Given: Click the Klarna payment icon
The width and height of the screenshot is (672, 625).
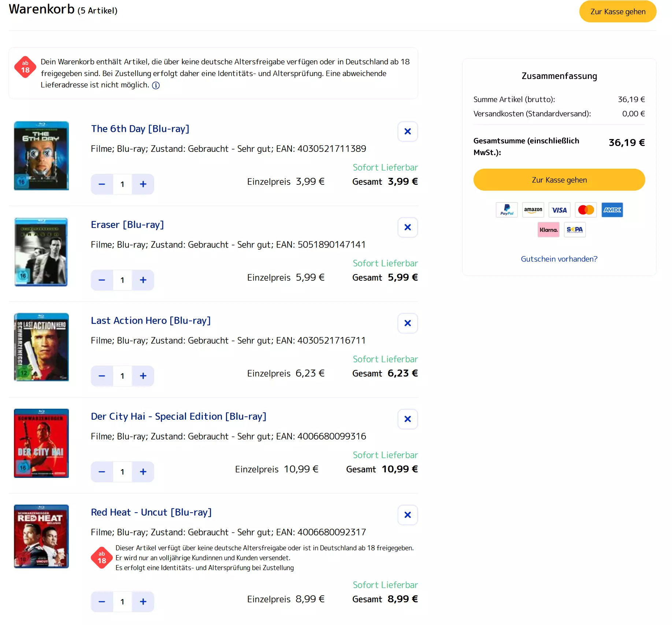Looking at the screenshot, I should click(549, 229).
